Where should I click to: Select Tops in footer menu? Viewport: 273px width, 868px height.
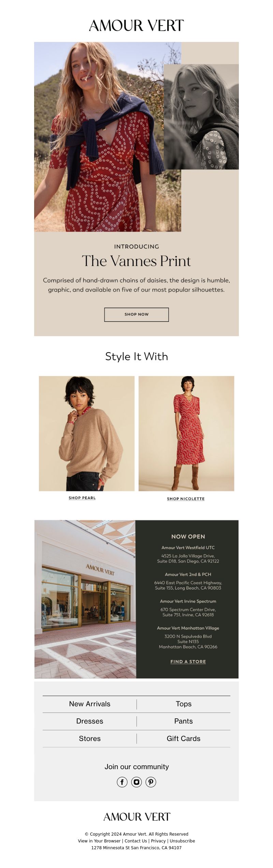(184, 704)
